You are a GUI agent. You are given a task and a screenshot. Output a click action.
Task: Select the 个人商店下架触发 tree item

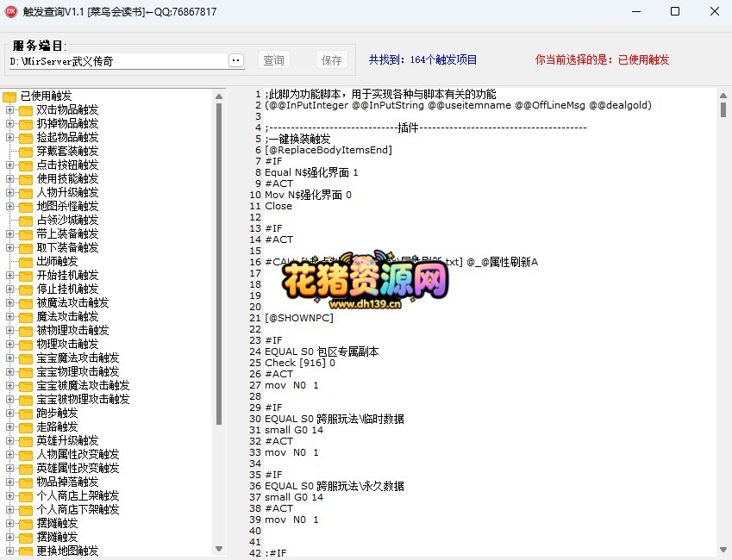tap(78, 510)
